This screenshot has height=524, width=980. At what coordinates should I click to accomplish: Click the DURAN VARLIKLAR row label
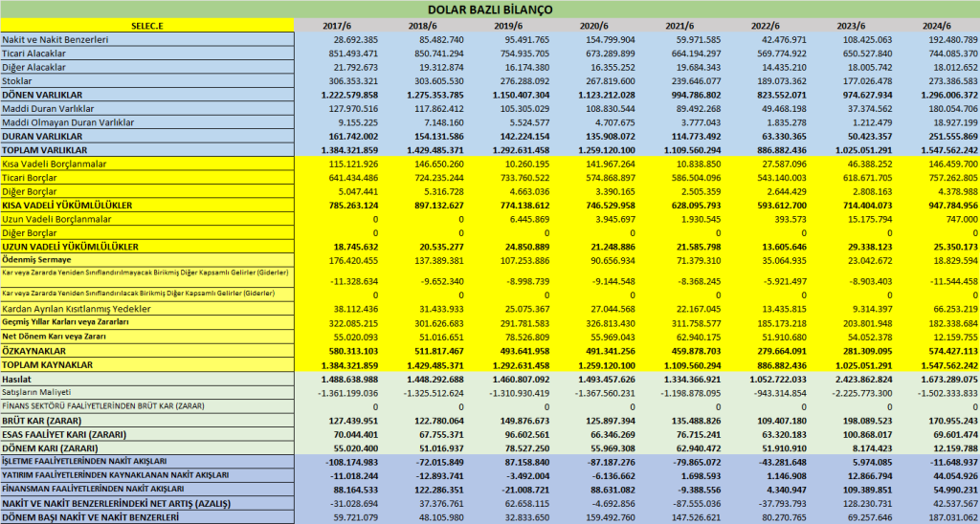click(42, 136)
